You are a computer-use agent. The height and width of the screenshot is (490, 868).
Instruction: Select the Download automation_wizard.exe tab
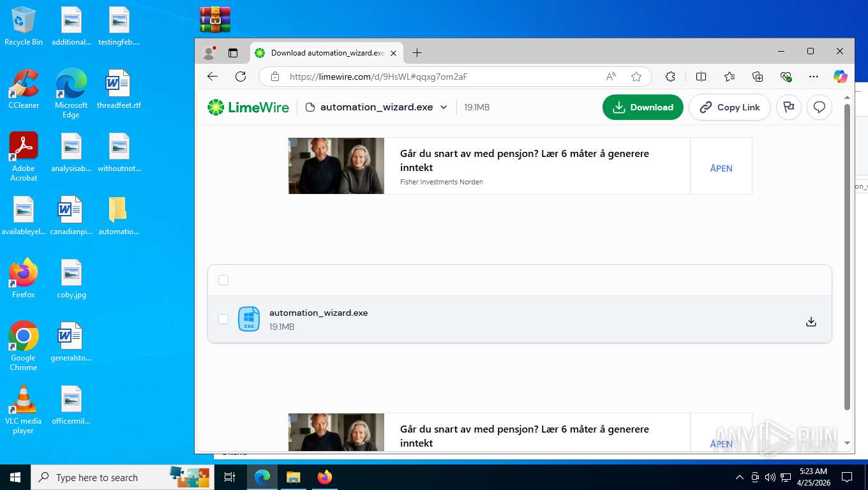tap(326, 53)
